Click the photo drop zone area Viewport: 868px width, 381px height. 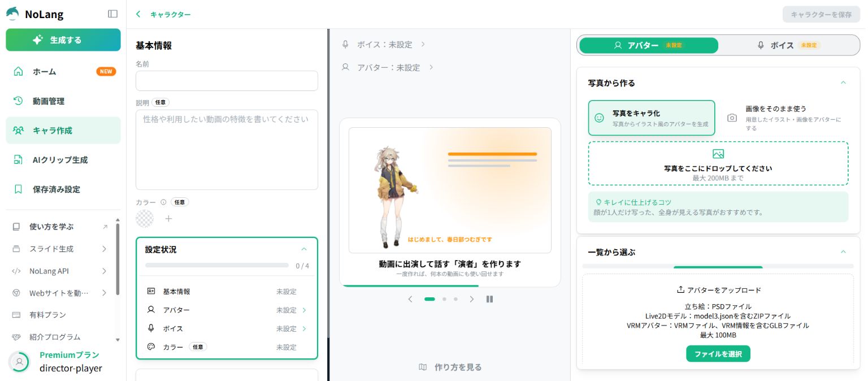coord(718,163)
